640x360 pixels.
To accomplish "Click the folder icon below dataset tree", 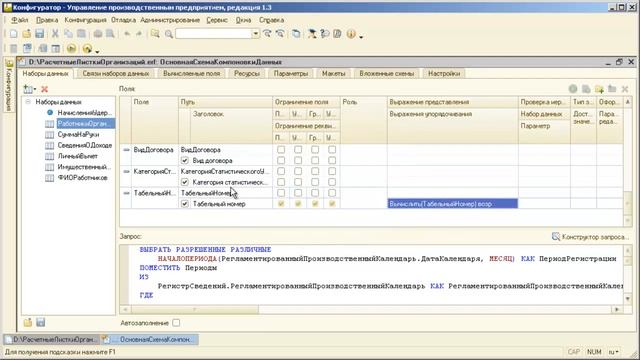I will click(27, 322).
